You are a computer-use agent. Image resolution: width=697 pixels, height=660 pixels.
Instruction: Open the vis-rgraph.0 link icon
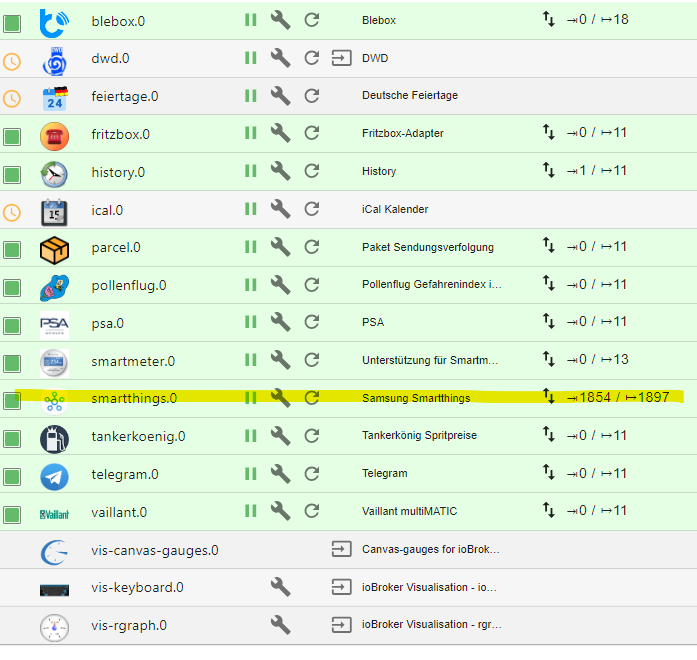pos(342,625)
